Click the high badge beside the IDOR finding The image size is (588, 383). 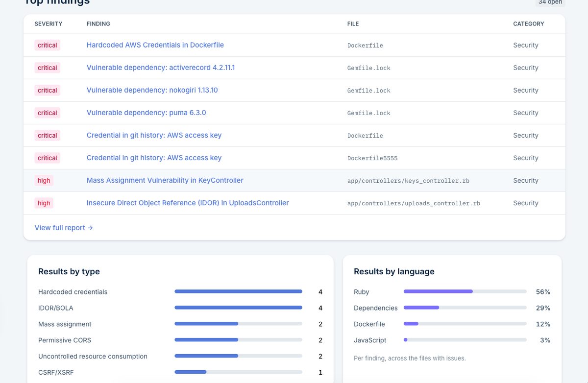(x=44, y=203)
